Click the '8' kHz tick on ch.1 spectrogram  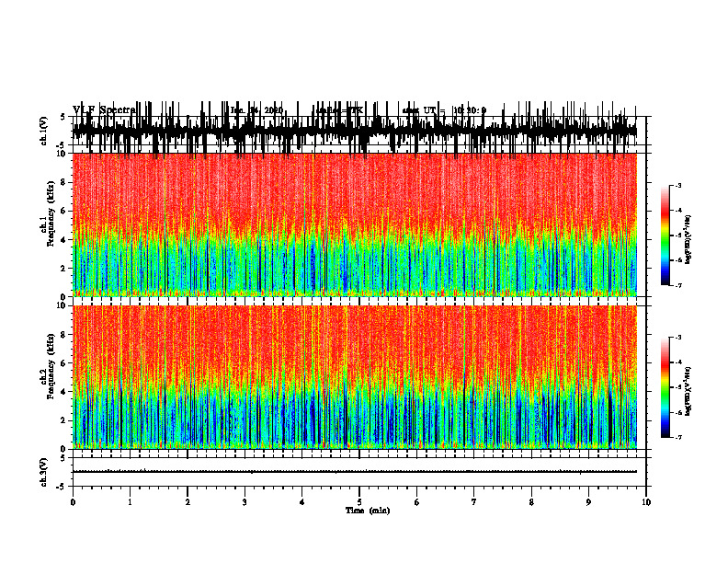coord(63,182)
